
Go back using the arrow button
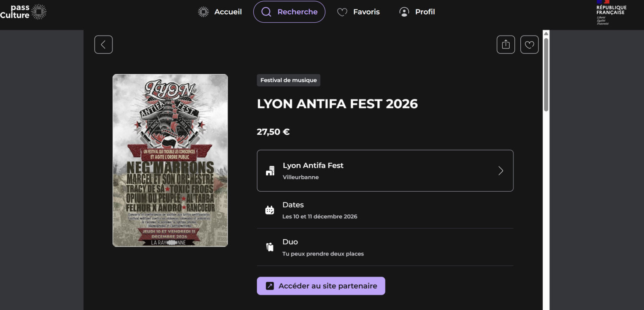point(103,45)
